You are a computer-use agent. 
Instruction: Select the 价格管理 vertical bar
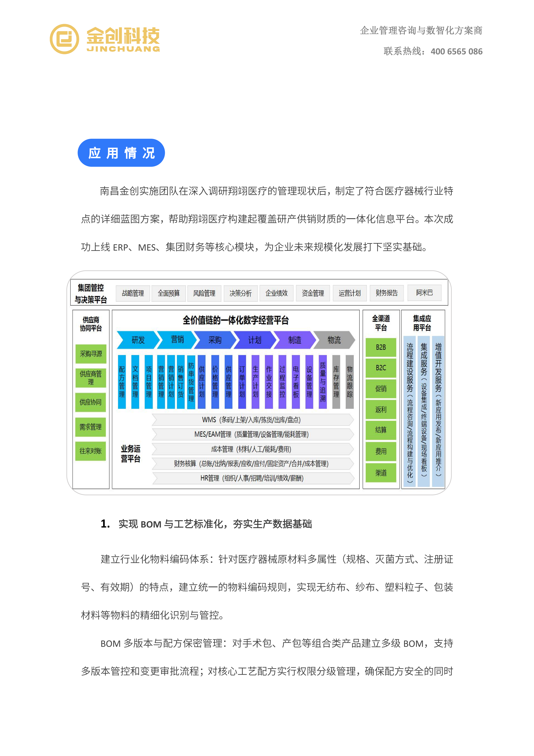pyautogui.click(x=215, y=382)
